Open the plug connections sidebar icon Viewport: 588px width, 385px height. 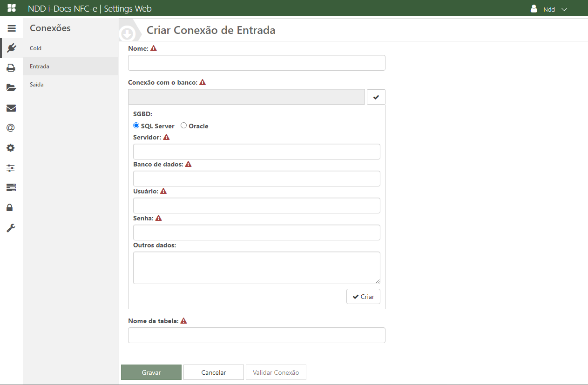coord(11,48)
